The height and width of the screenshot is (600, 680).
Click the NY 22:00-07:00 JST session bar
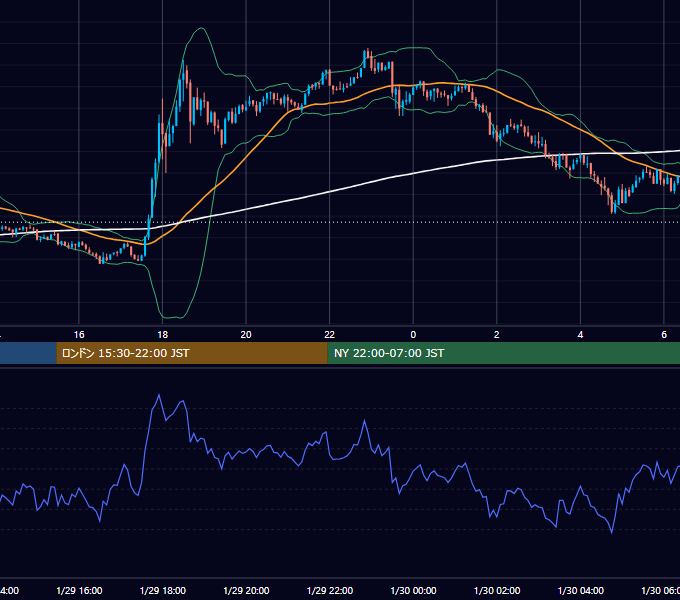[503, 353]
